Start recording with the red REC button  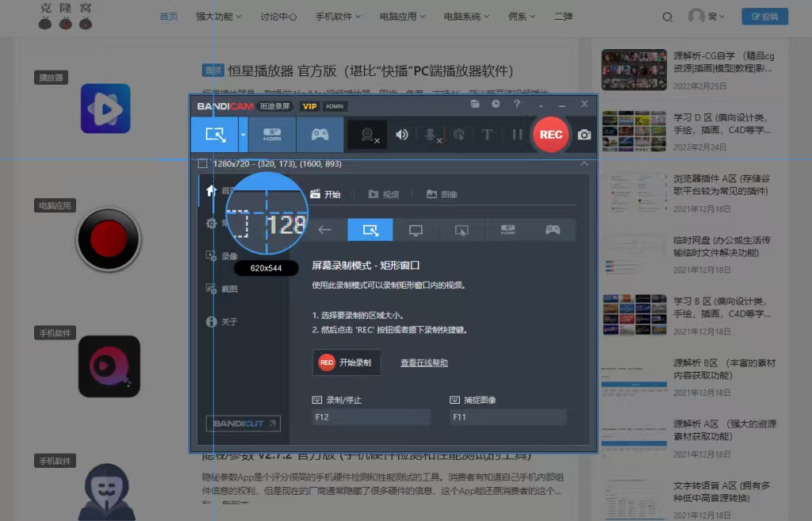pos(550,135)
